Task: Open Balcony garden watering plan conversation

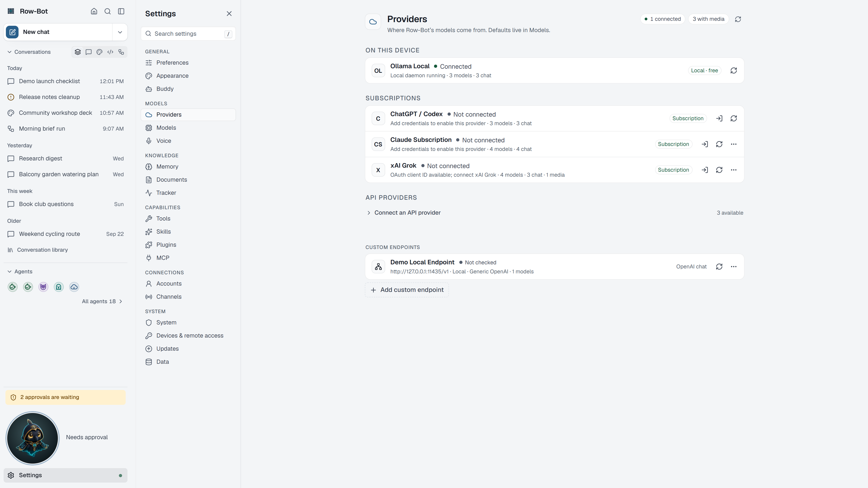Action: [x=65, y=174]
